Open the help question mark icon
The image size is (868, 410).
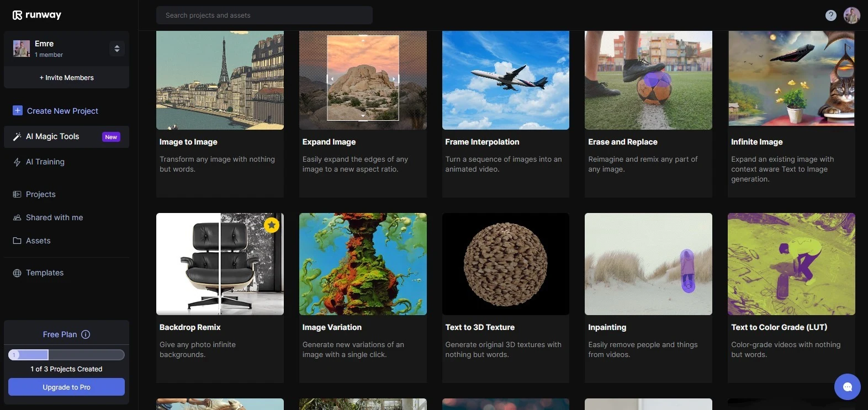click(831, 15)
